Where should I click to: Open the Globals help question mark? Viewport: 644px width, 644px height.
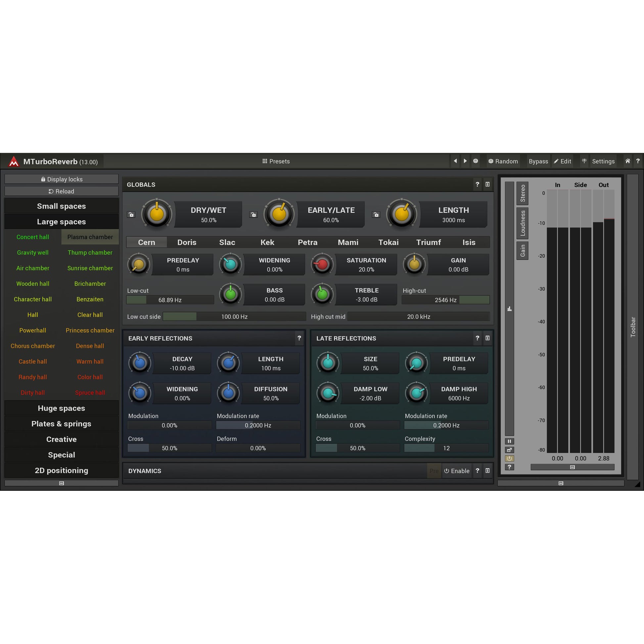pos(477,184)
